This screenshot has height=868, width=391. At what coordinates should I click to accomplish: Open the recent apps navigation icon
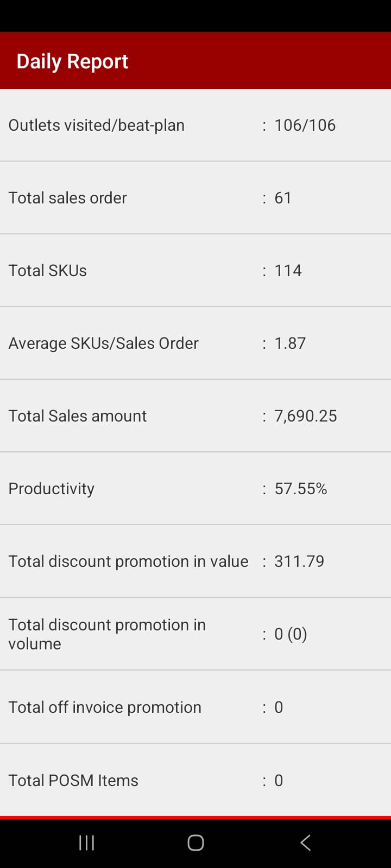point(86,843)
